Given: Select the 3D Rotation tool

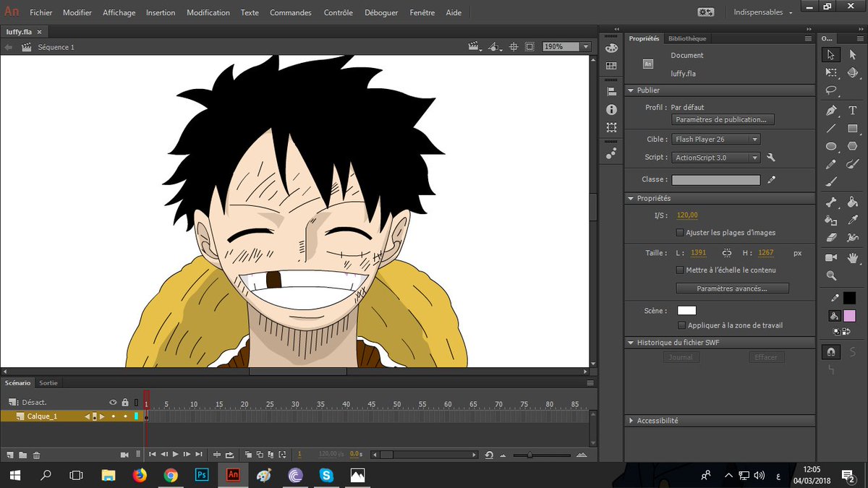Looking at the screenshot, I should (852, 72).
